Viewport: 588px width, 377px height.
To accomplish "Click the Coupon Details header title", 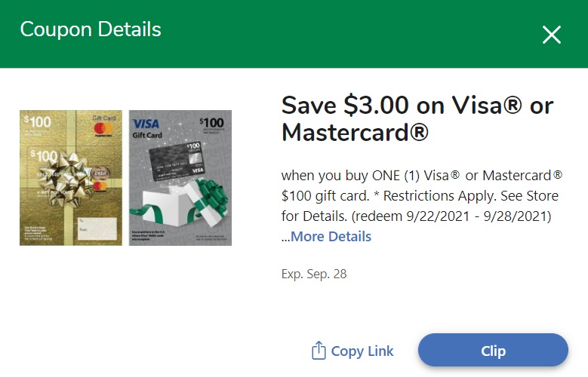I will click(91, 29).
